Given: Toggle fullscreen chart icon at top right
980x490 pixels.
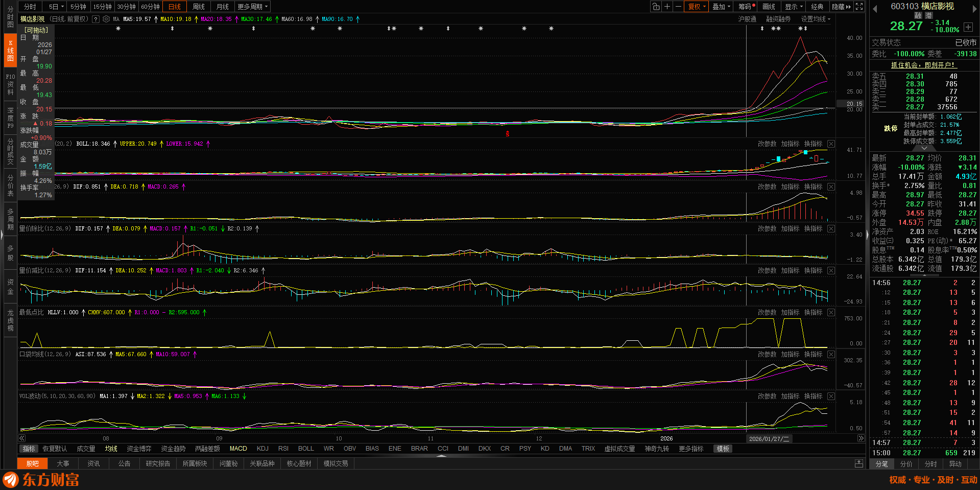Looking at the screenshot, I should click(859, 7).
